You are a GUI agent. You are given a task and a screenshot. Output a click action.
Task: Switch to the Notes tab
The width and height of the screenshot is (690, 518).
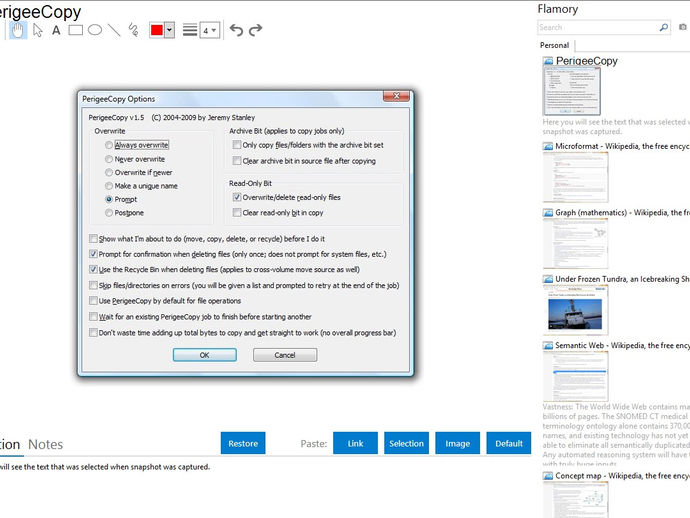[x=45, y=445]
